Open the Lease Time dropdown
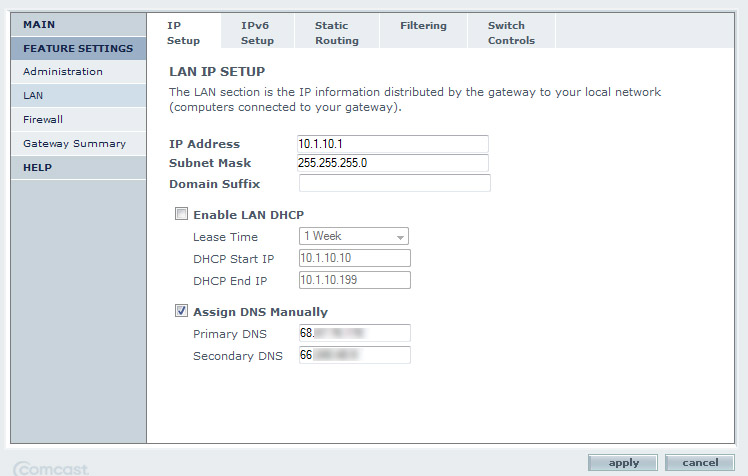Viewport: 748px width, 476px height. (353, 236)
